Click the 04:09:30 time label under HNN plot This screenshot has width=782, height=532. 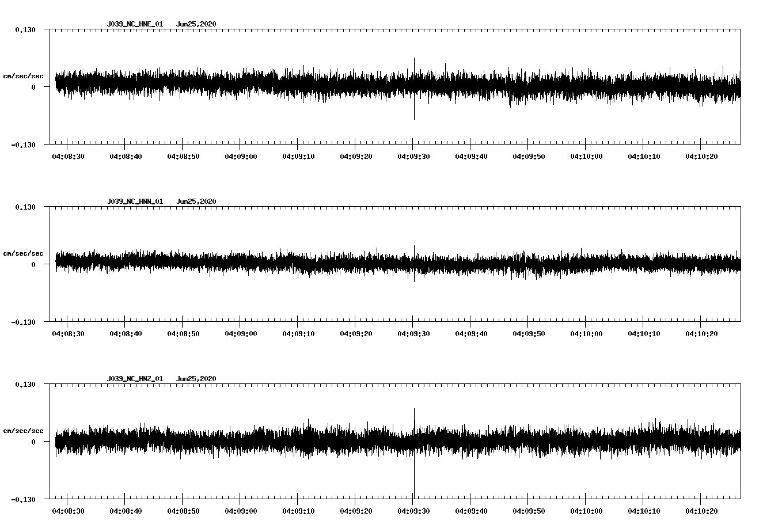pos(413,333)
